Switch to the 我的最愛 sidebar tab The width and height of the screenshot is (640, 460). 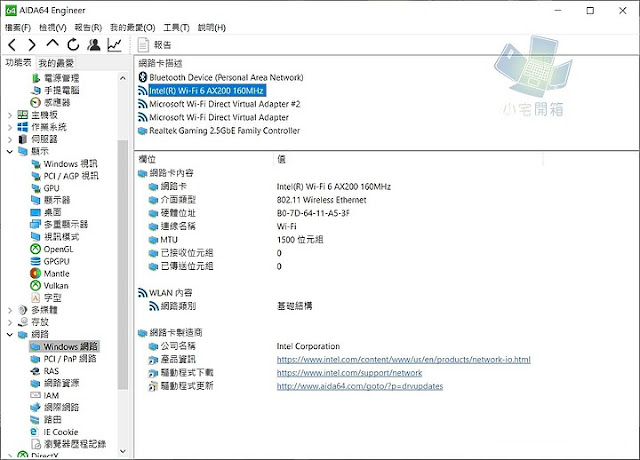[x=56, y=63]
